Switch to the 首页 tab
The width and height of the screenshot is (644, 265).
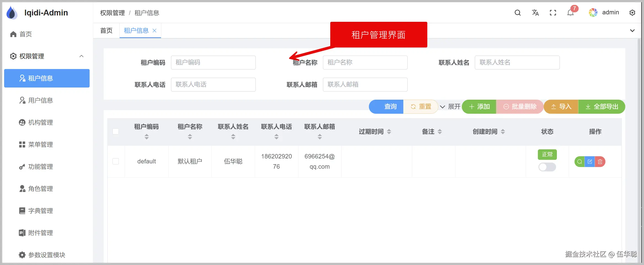point(106,30)
